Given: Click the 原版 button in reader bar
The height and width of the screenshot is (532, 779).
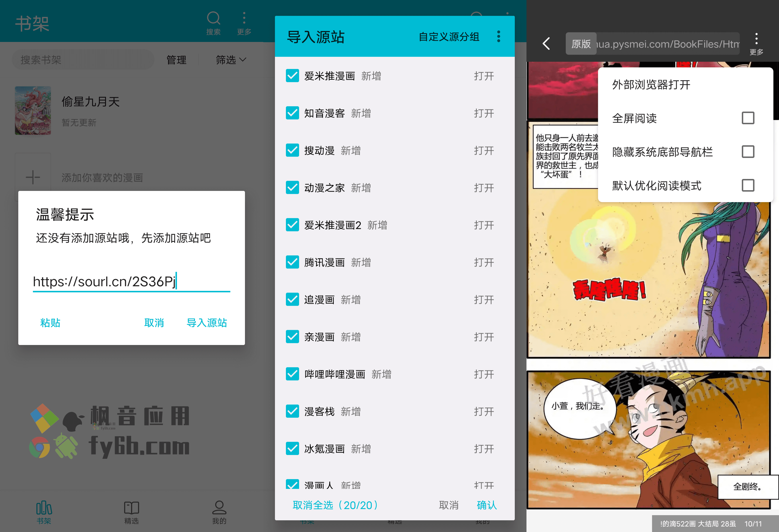Looking at the screenshot, I should point(581,44).
